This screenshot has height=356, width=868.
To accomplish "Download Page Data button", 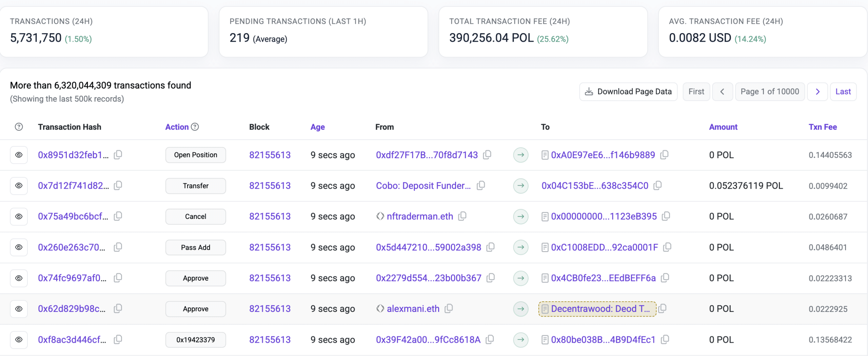I will click(x=628, y=92).
